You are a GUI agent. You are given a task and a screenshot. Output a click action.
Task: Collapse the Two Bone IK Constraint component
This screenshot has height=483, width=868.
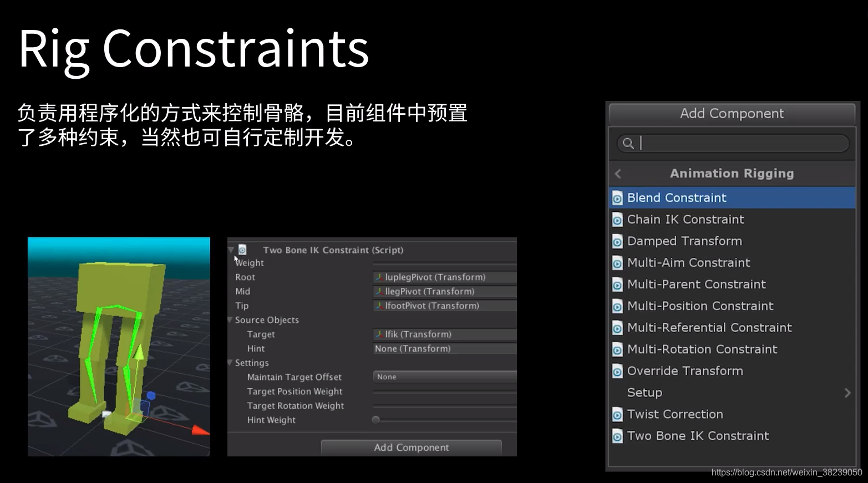tap(231, 250)
